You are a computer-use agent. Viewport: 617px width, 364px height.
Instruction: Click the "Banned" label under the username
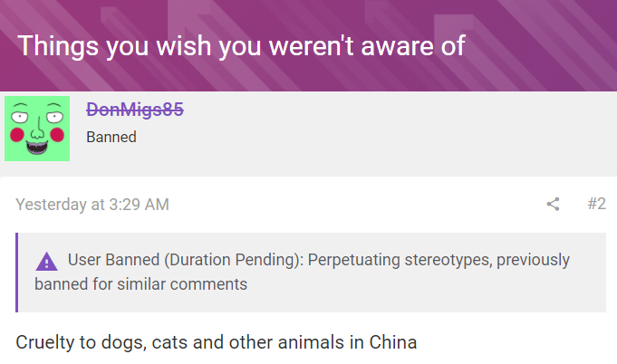[111, 138]
